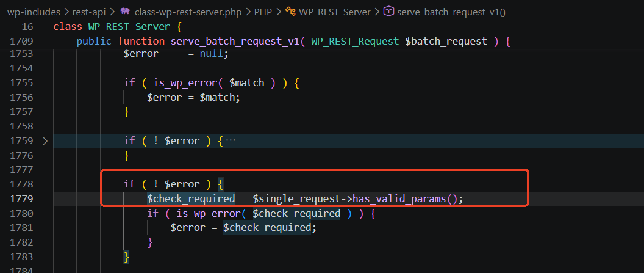Screen dimensions: 644x273
Task: Click the null value on line 1753
Action: [x=212, y=54]
